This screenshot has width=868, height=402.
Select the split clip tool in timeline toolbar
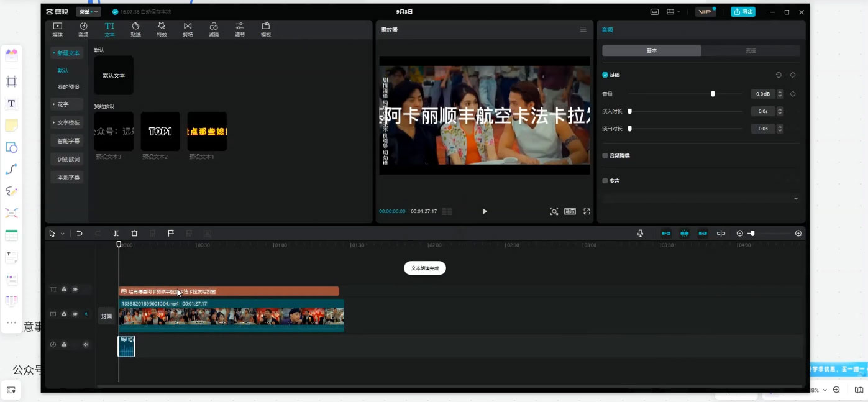[x=116, y=234]
